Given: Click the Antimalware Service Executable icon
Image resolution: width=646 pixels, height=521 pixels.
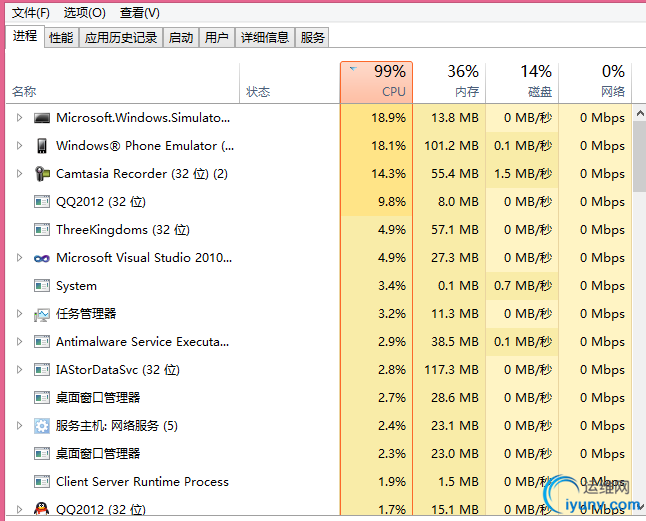Looking at the screenshot, I should pyautogui.click(x=42, y=342).
